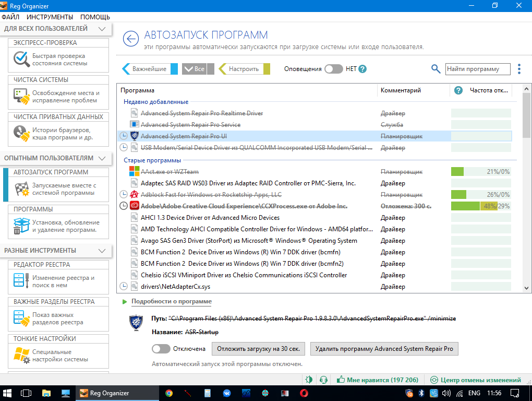Viewport: 532px width, 401px height.
Task: Click Отложить загрузку на 30 сек. button
Action: point(258,349)
